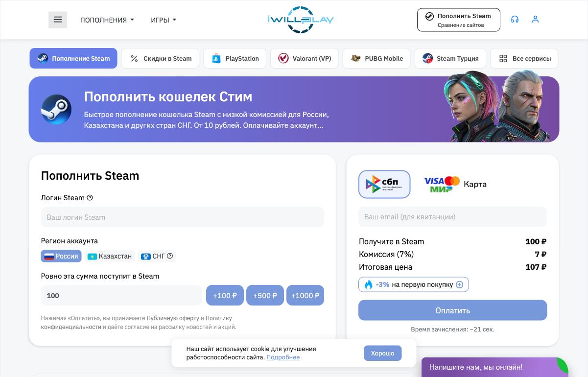The width and height of the screenshot is (588, 377).
Task: Click the PlayStation bag icon
Action: coord(216,58)
